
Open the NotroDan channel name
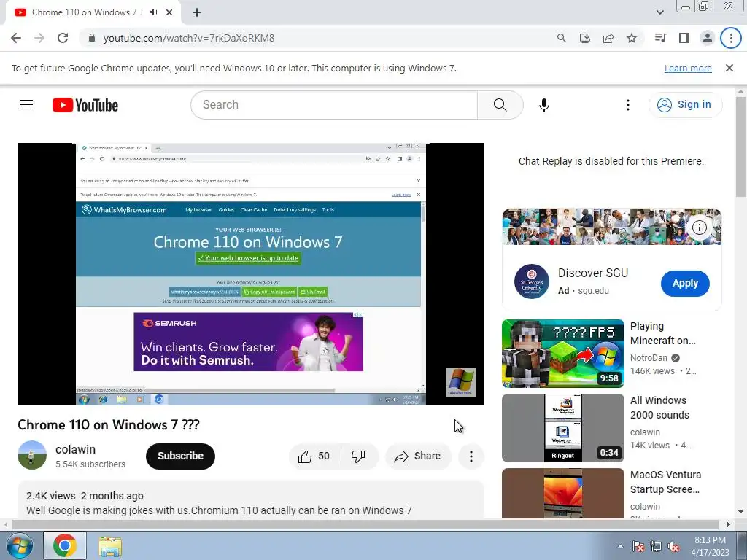point(649,357)
